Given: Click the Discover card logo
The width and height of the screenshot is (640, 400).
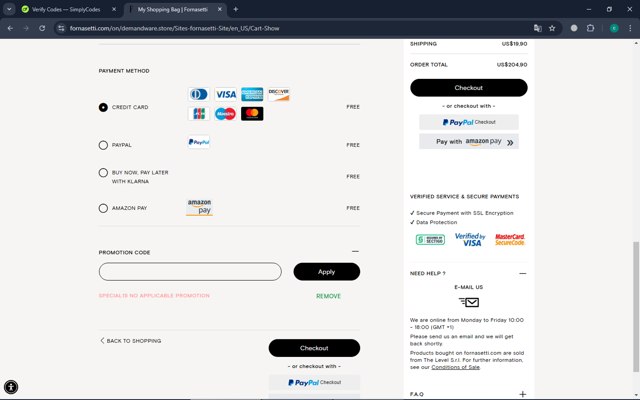Looking at the screenshot, I should [279, 94].
